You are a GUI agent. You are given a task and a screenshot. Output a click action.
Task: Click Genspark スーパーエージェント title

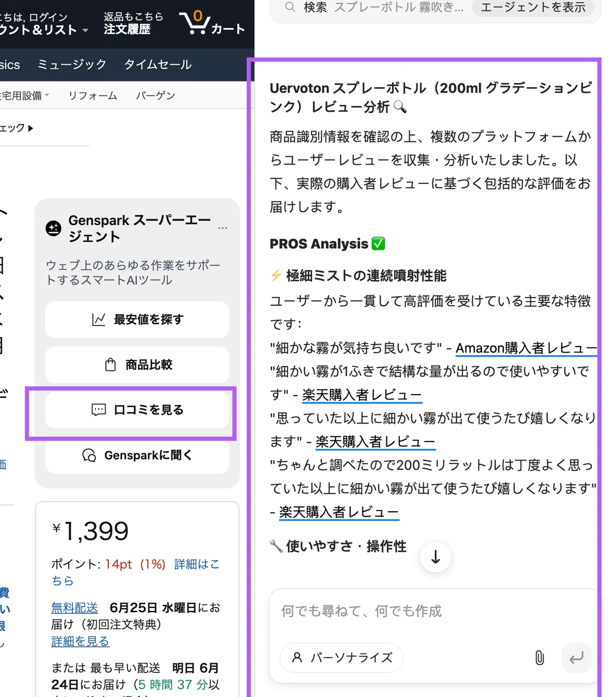(140, 228)
